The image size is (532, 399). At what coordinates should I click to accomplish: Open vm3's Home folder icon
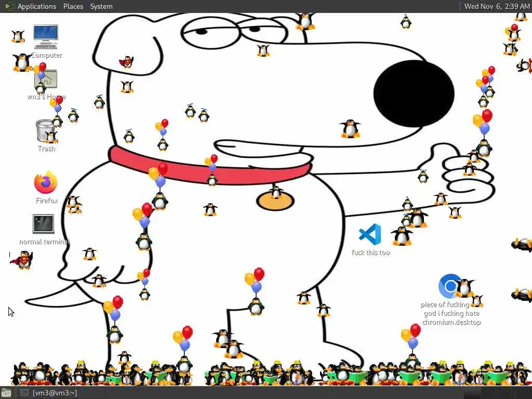[x=46, y=79]
